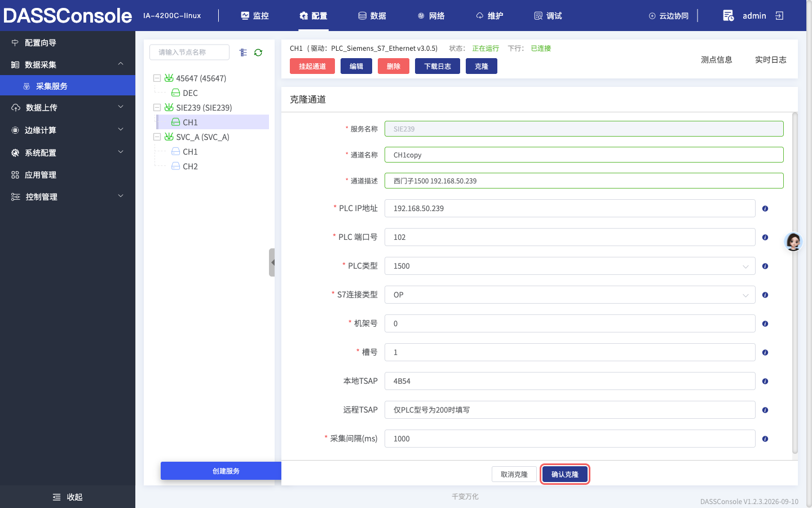Open the 数据 top menu
This screenshot has width=812, height=508.
coord(372,16)
